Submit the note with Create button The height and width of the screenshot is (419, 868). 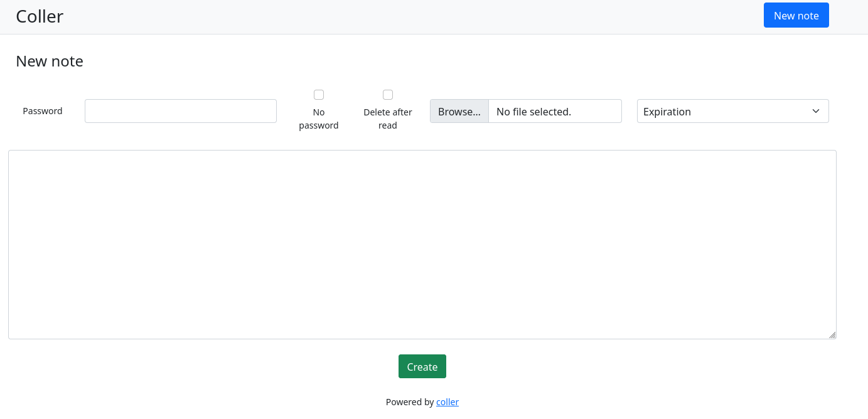click(x=422, y=367)
